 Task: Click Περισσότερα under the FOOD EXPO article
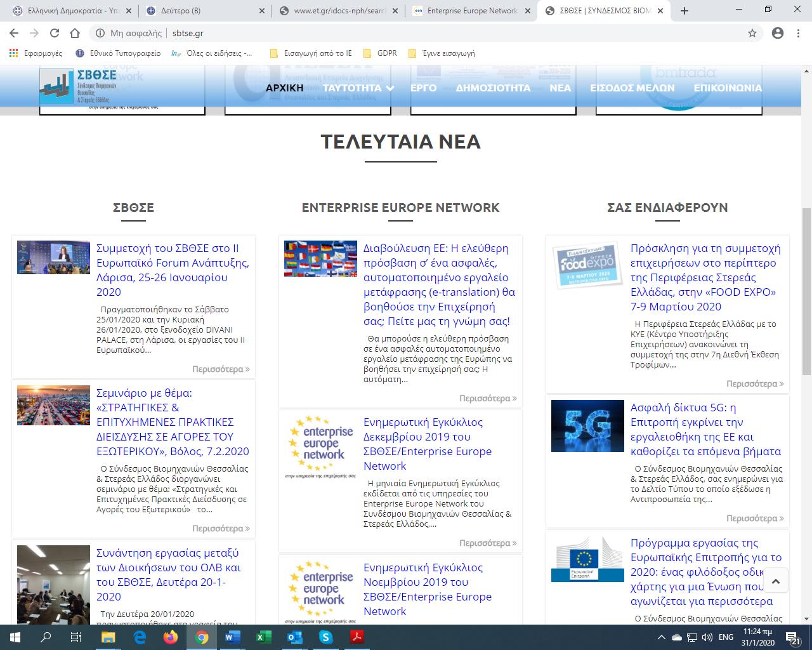(755, 383)
